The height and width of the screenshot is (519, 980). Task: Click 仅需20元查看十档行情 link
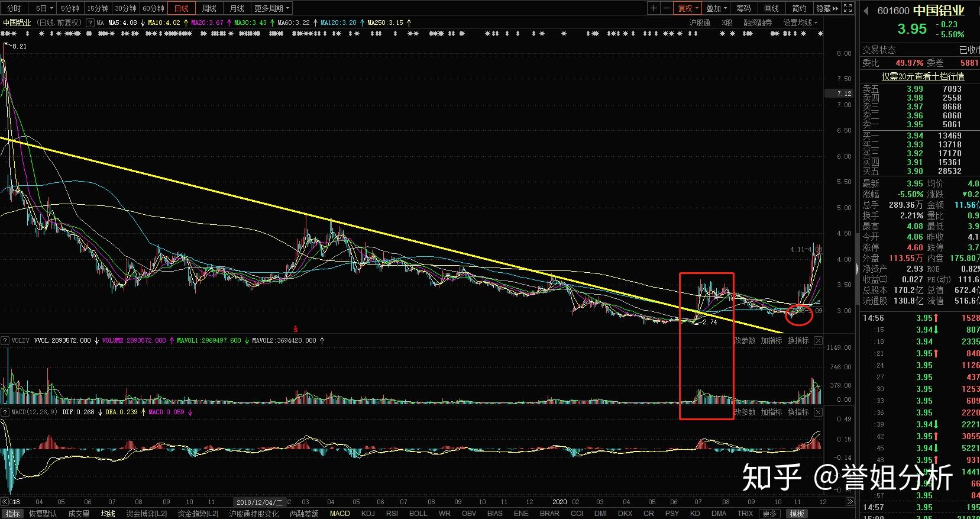tap(923, 76)
